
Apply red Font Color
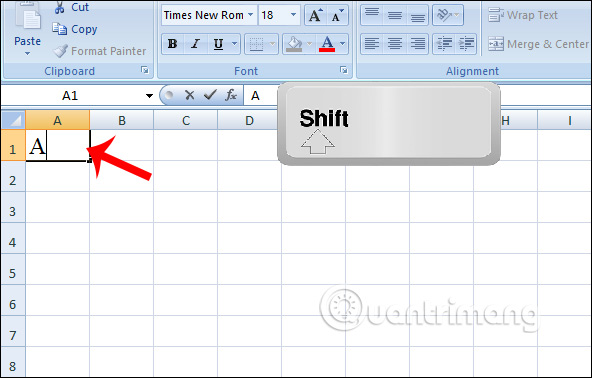(x=327, y=44)
